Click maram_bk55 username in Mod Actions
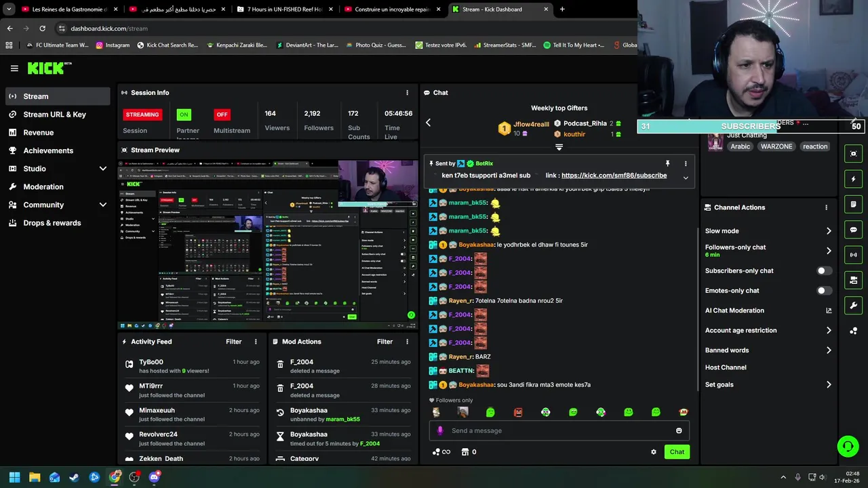868x488 pixels. pyautogui.click(x=342, y=420)
